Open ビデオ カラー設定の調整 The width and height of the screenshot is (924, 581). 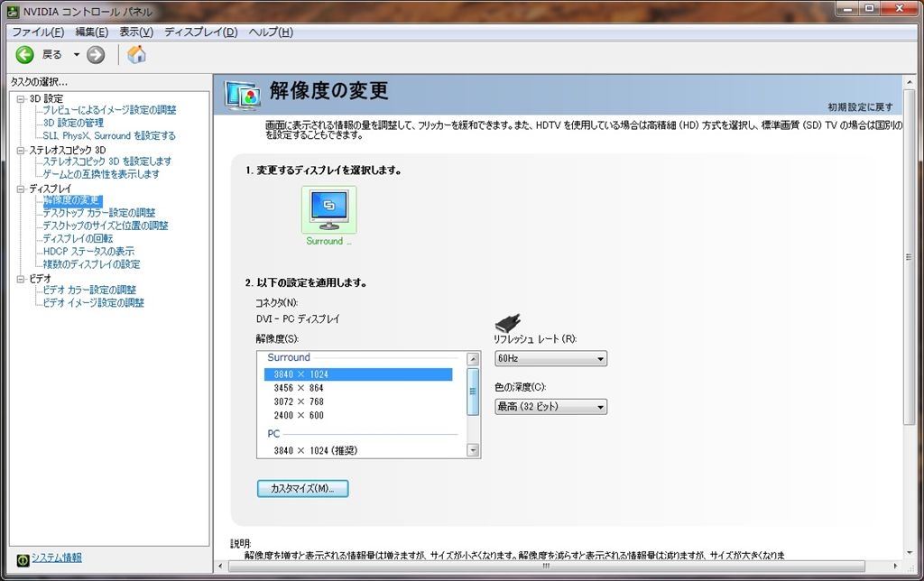89,290
